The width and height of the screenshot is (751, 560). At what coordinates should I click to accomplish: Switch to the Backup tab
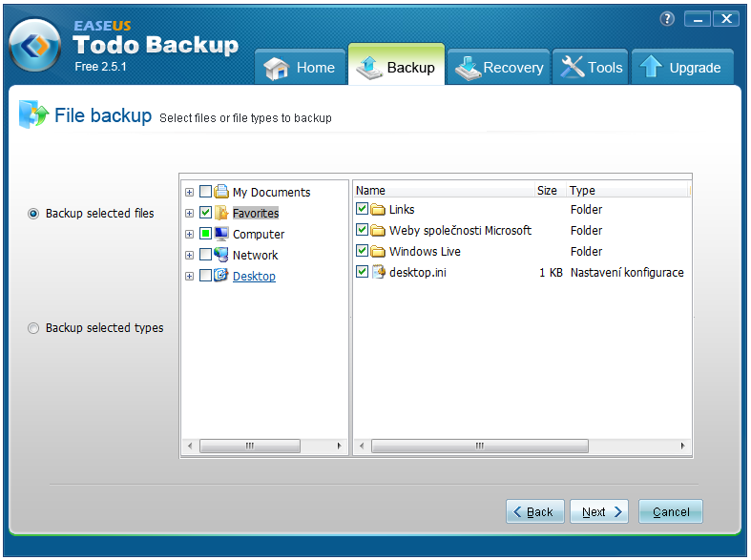[397, 64]
